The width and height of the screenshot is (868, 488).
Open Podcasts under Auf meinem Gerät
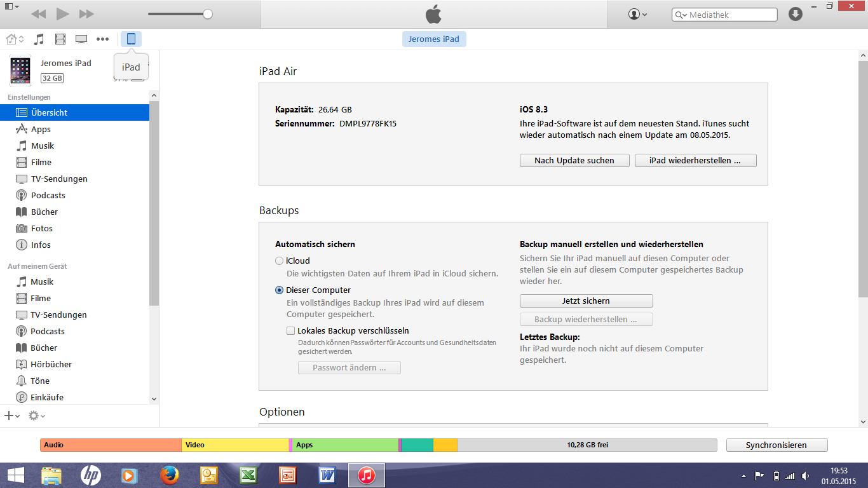click(x=75, y=331)
